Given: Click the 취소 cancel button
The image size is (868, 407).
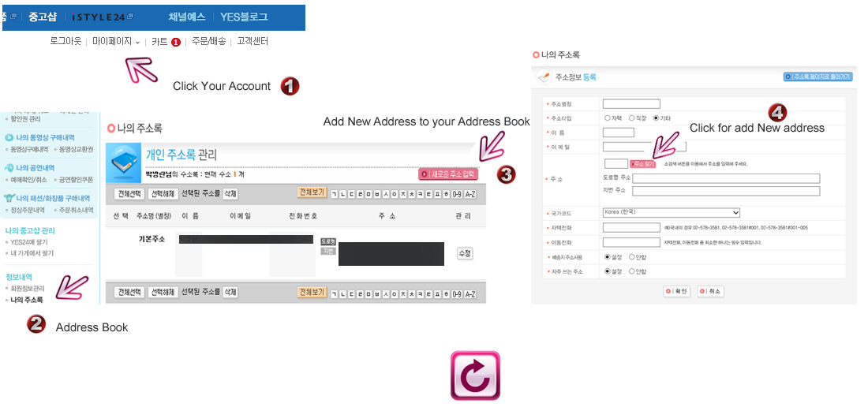Looking at the screenshot, I should click(710, 291).
